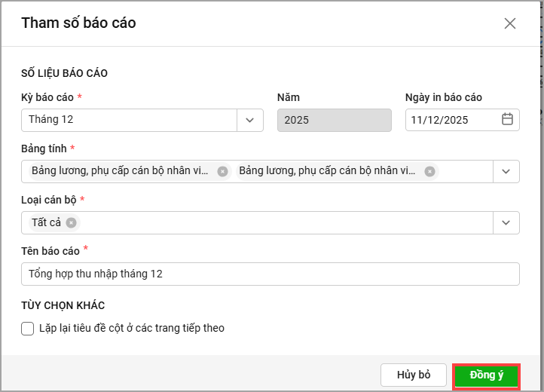Remove the Tất cả chip
The height and width of the screenshot is (392, 544).
click(71, 222)
